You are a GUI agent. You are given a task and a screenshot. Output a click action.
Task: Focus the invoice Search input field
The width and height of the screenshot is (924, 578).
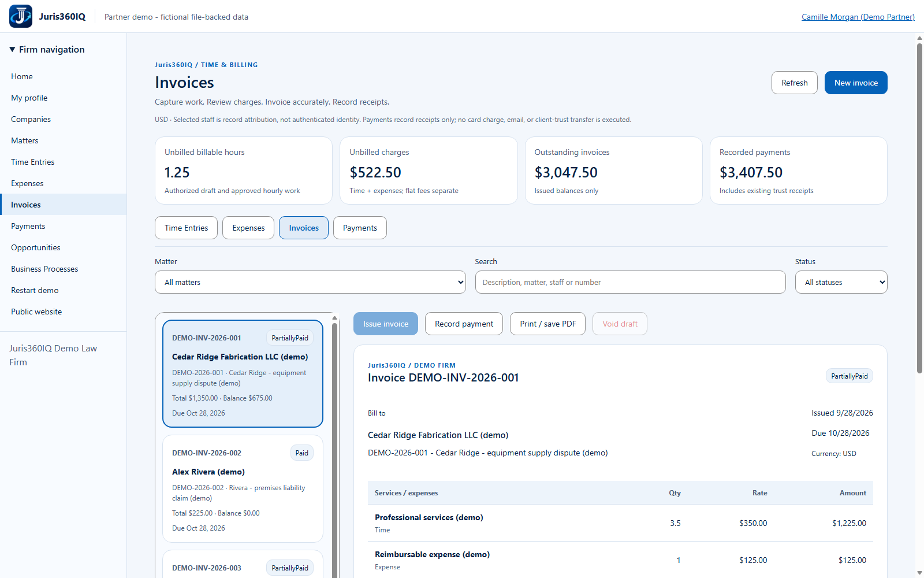pos(630,282)
